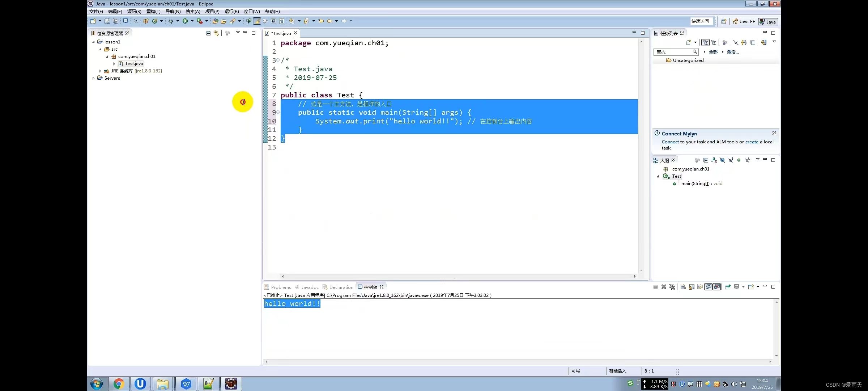Switch to the Problems tab
Viewport: 868px width, 391px height.
click(x=281, y=287)
